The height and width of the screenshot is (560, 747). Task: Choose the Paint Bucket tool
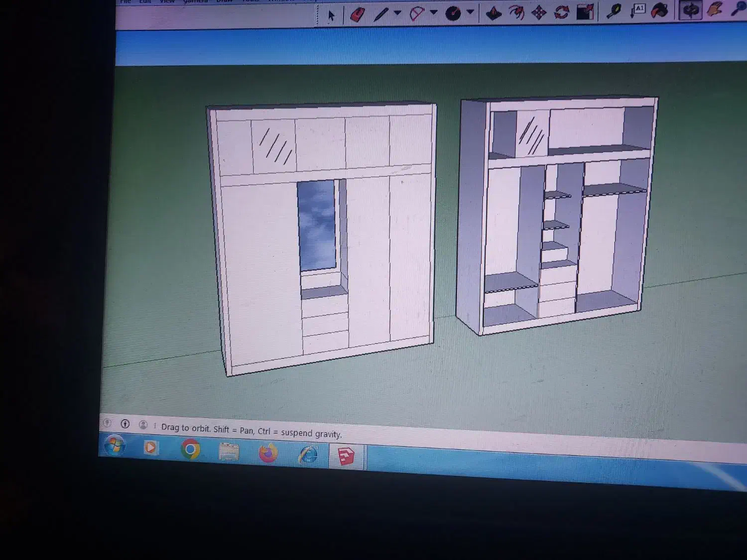click(660, 10)
